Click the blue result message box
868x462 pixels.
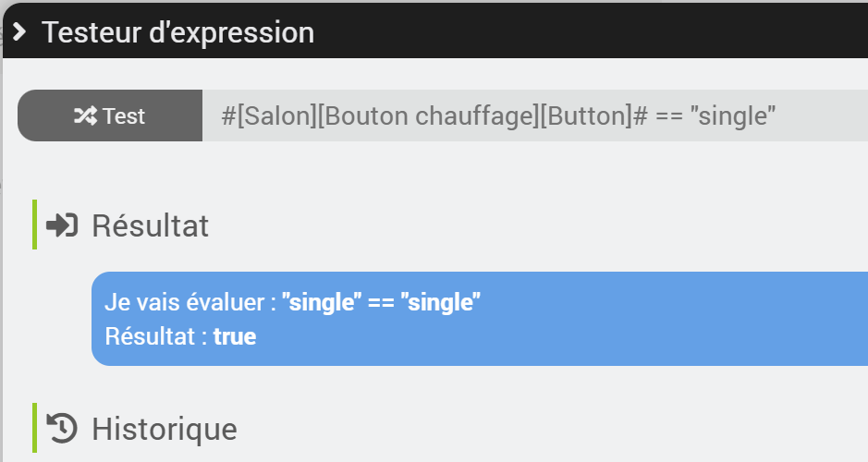[x=480, y=319]
